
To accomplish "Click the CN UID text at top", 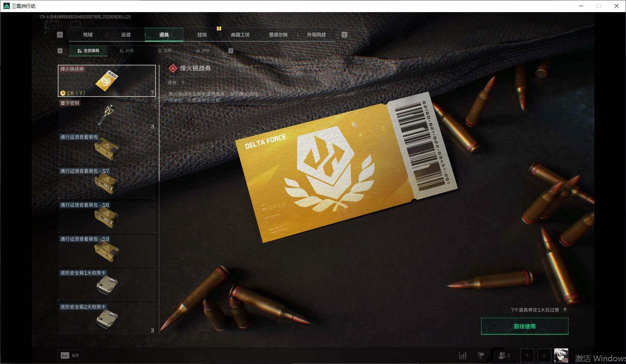I will point(86,17).
